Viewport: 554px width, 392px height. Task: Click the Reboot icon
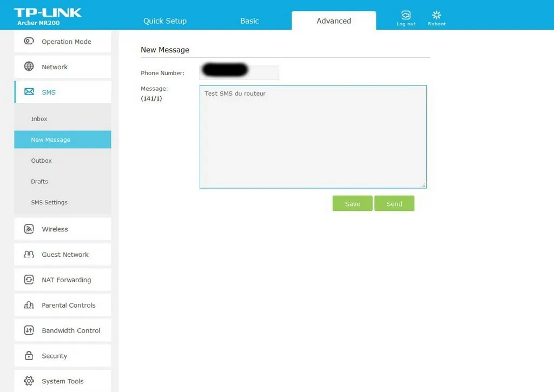coord(437,15)
